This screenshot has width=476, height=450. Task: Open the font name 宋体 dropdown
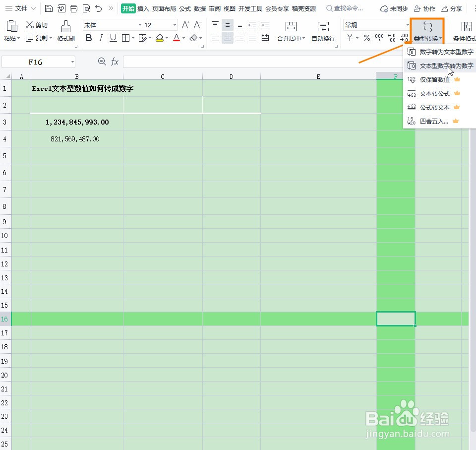pyautogui.click(x=140, y=25)
